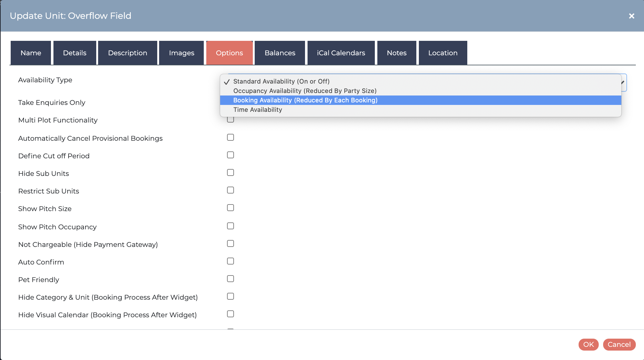Click the Availability Type dropdown arrow
Screen dimensions: 644x360
623,82
